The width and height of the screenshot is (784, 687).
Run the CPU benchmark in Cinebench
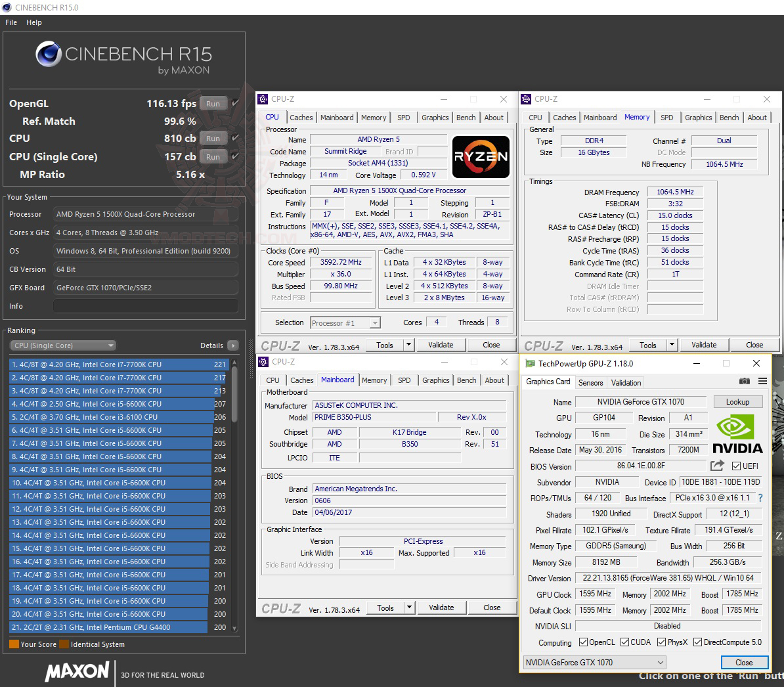click(213, 138)
